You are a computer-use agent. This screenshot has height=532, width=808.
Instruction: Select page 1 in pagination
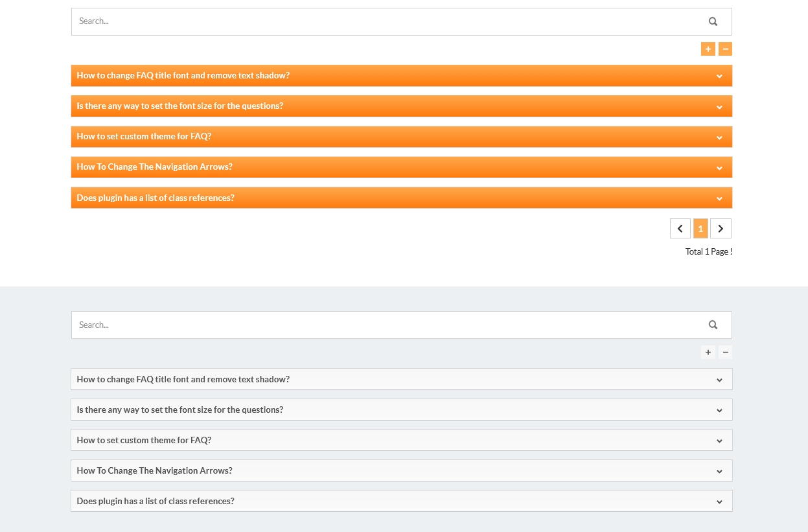coord(700,228)
